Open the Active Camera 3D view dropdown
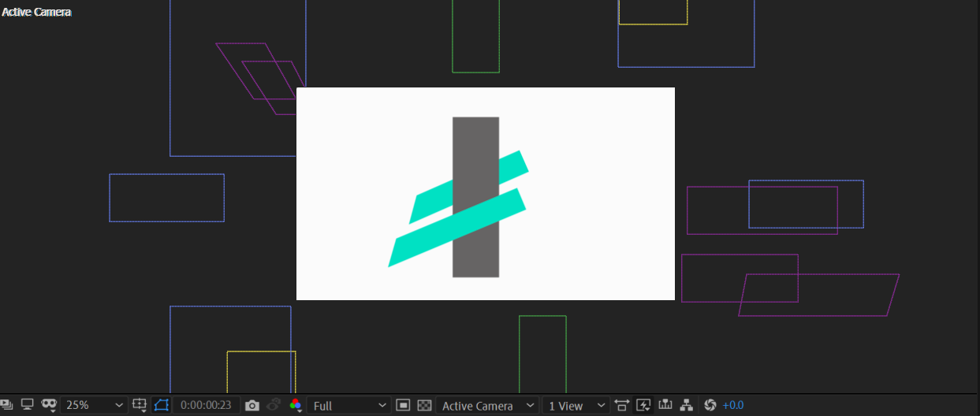This screenshot has height=416, width=980. (x=488, y=405)
